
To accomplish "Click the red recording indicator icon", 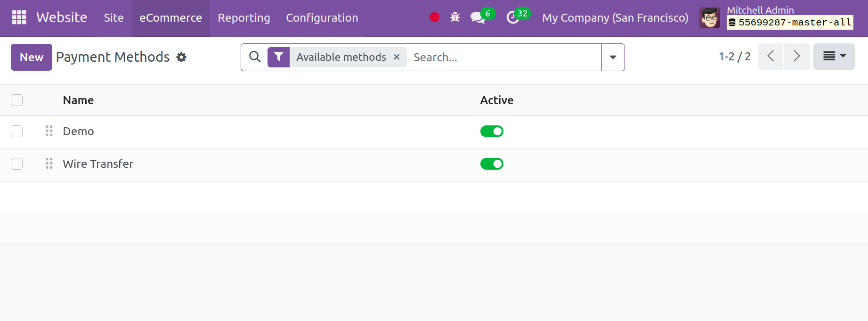I will click(435, 17).
